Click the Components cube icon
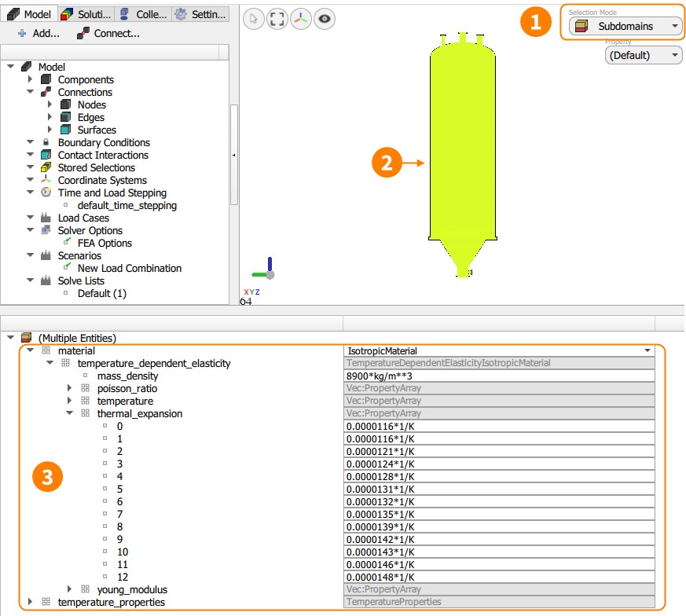 pyautogui.click(x=46, y=79)
